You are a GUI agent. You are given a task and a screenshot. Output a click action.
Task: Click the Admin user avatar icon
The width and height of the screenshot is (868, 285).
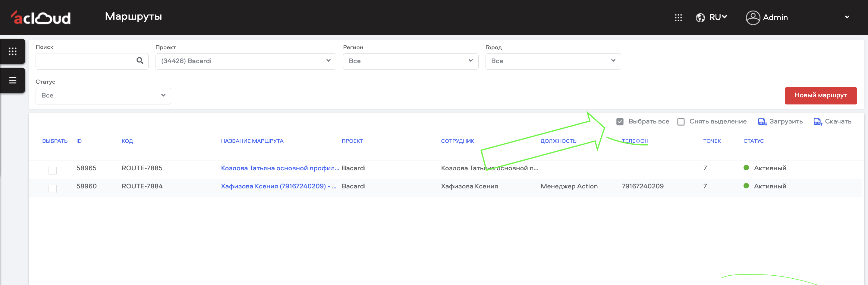tap(753, 18)
